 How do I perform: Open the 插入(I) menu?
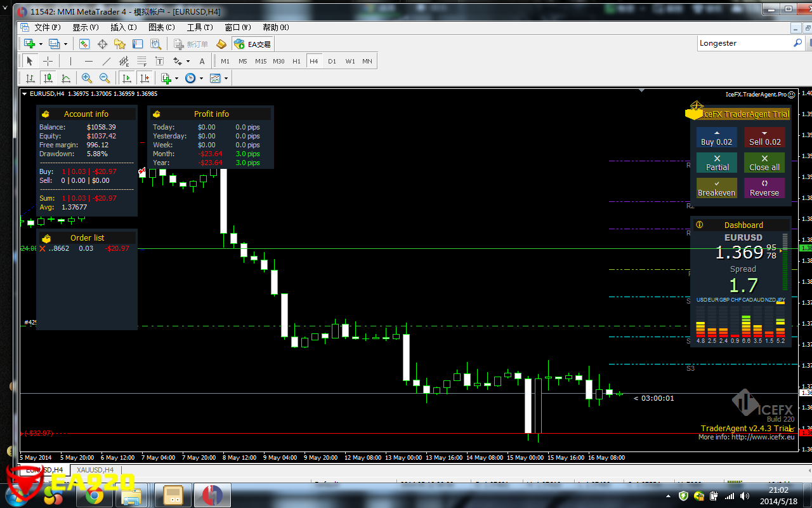[123, 27]
